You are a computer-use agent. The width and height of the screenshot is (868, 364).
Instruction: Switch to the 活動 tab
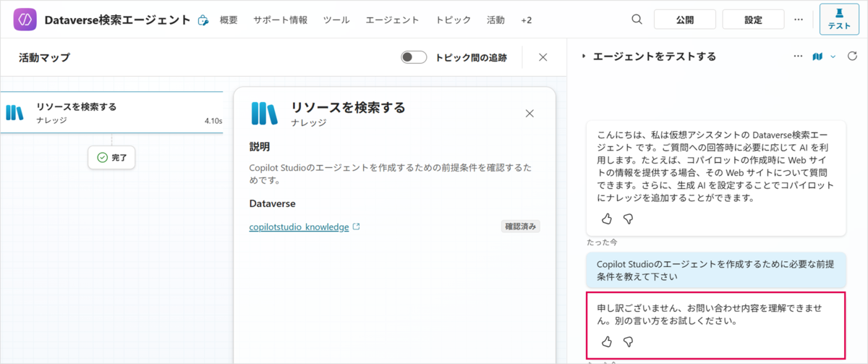tap(495, 20)
